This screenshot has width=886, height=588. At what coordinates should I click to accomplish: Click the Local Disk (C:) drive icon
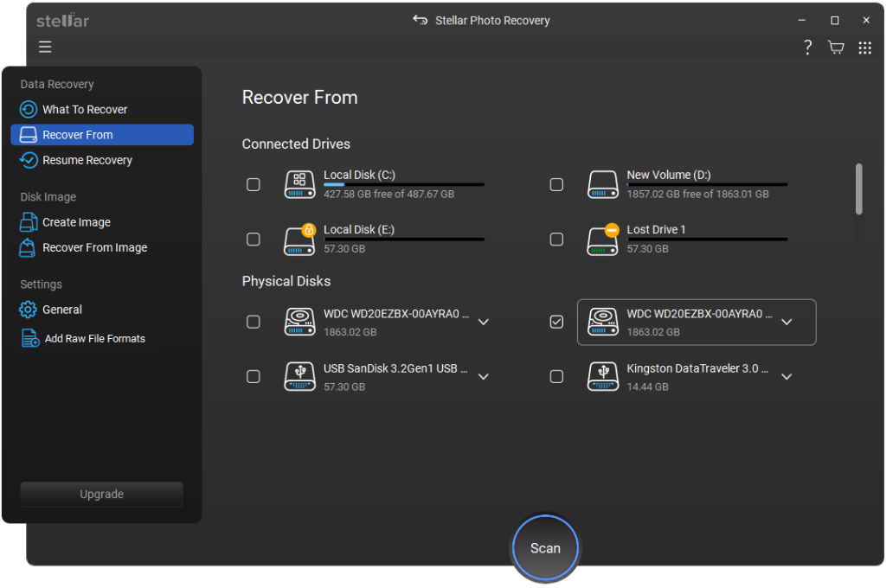click(299, 185)
